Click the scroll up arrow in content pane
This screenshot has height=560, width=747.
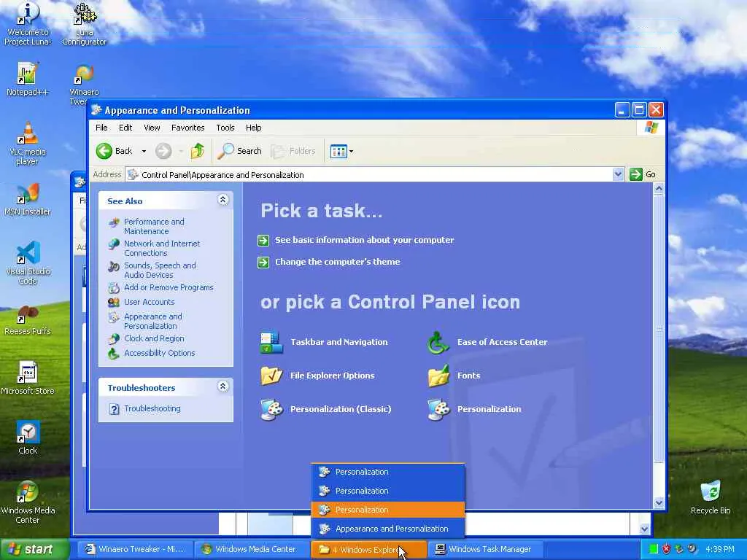659,189
